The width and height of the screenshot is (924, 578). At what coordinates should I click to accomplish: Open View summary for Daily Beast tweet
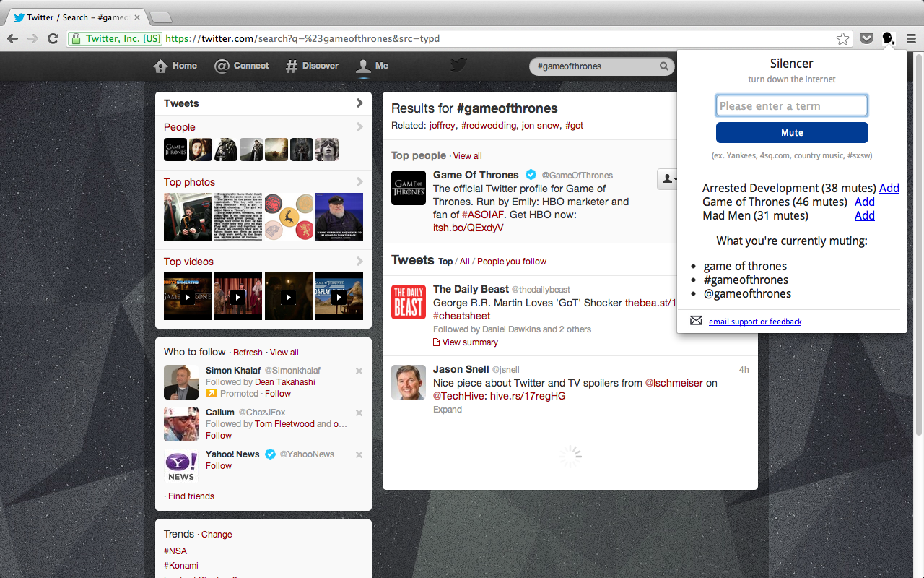[x=466, y=342]
